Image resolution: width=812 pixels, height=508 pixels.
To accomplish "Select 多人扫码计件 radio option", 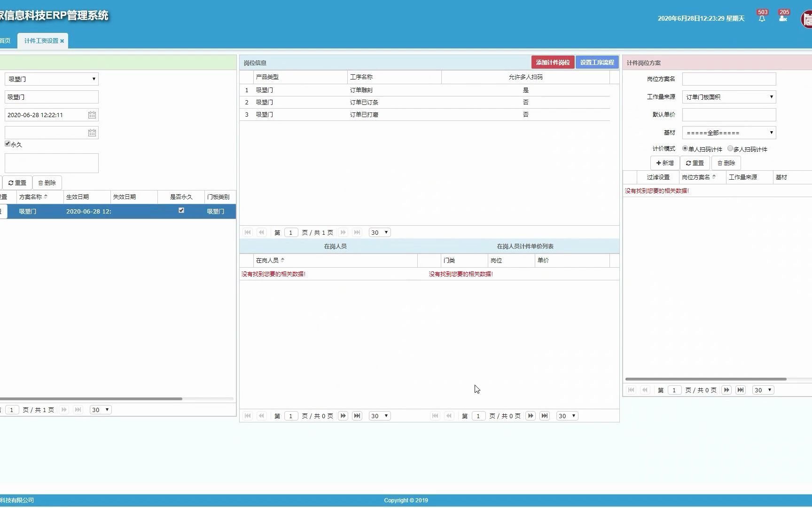I will coord(730,149).
